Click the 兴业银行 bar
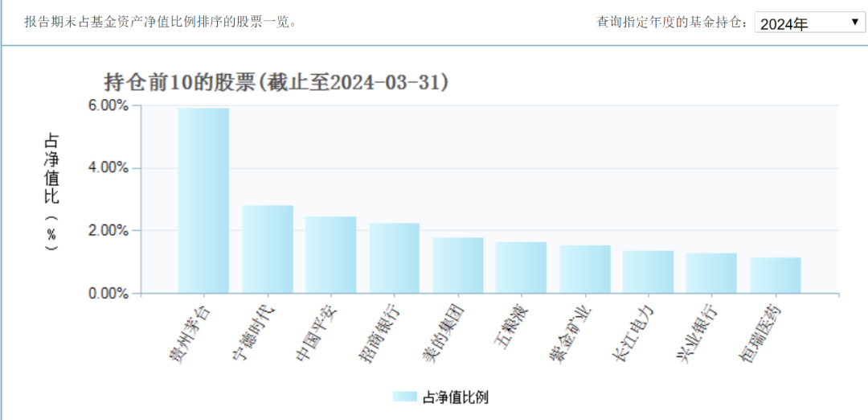Screen dimensions: 868x420 point(711,274)
